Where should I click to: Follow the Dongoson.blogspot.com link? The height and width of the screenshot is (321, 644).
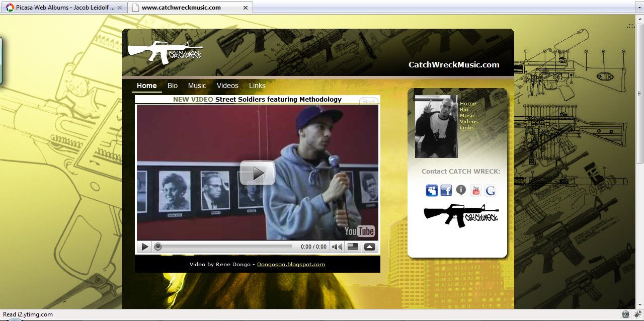click(291, 264)
